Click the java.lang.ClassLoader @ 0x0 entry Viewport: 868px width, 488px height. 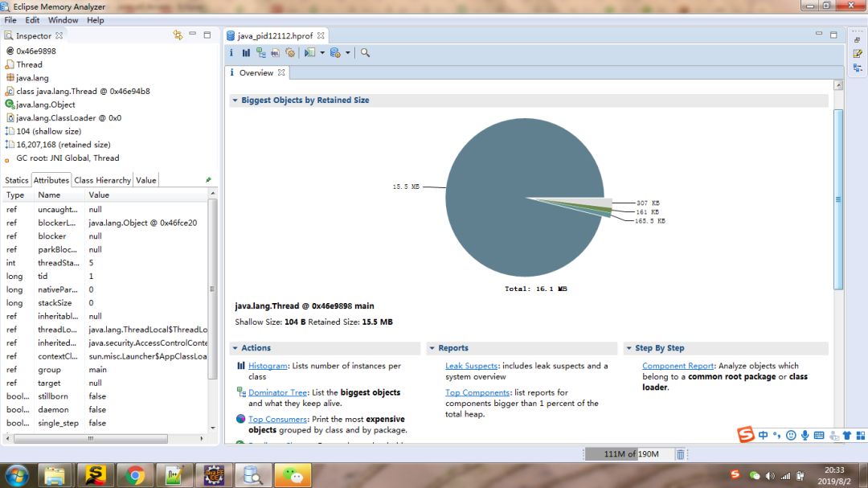[x=68, y=118]
